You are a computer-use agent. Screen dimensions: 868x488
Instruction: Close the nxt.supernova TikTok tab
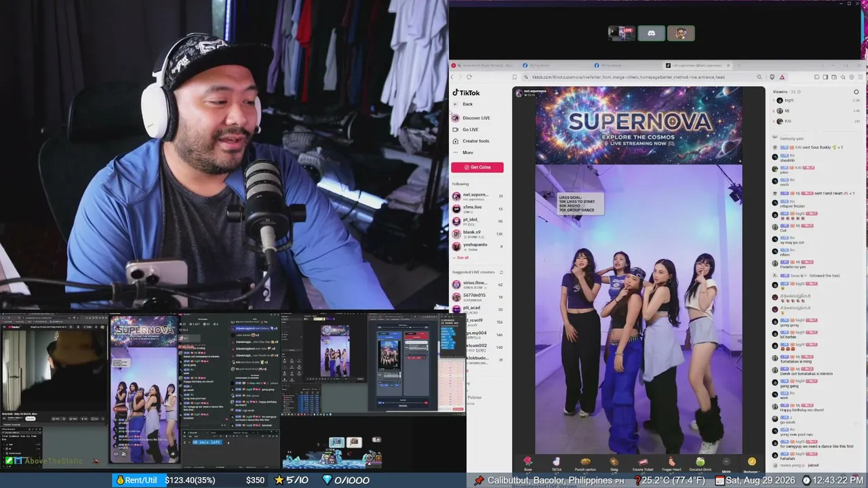[x=728, y=66]
